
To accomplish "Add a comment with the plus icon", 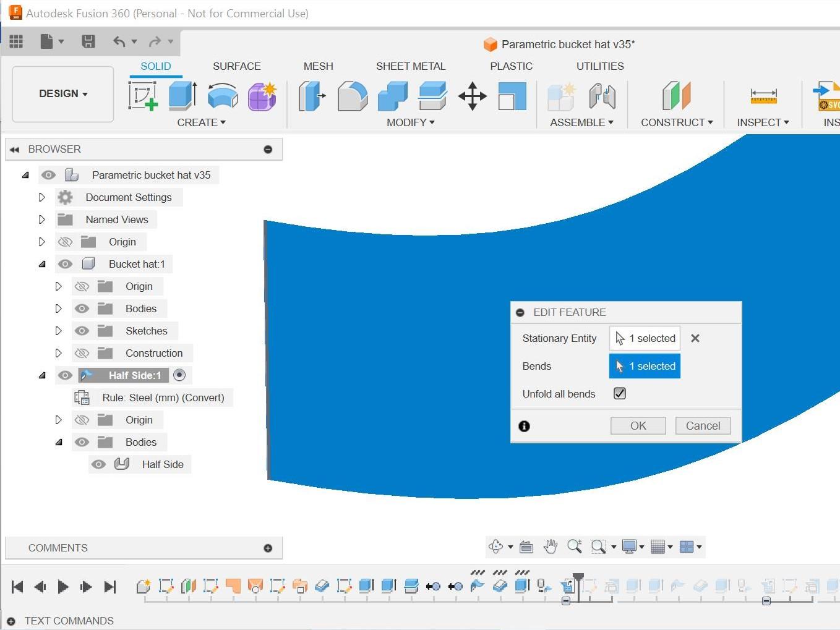I will (268, 548).
